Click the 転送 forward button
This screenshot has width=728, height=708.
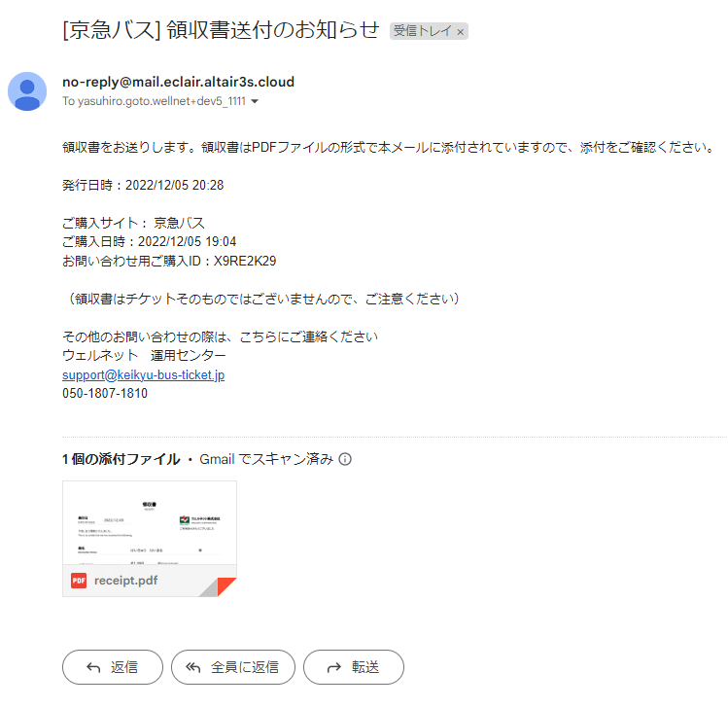(354, 667)
